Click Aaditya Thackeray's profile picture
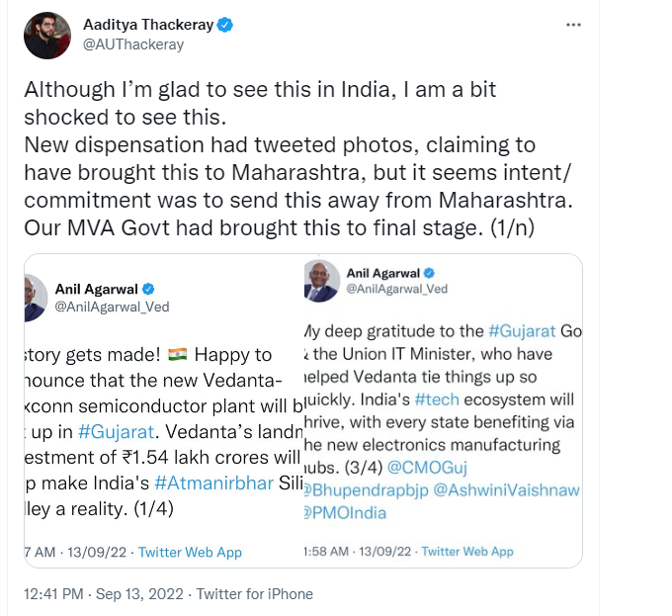Screen dimensions: 672x616 [x=46, y=36]
